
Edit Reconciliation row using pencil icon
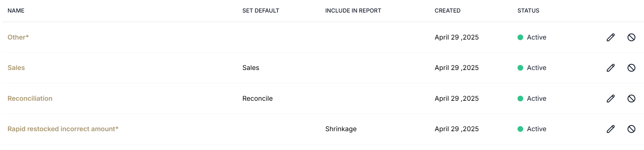tap(610, 99)
